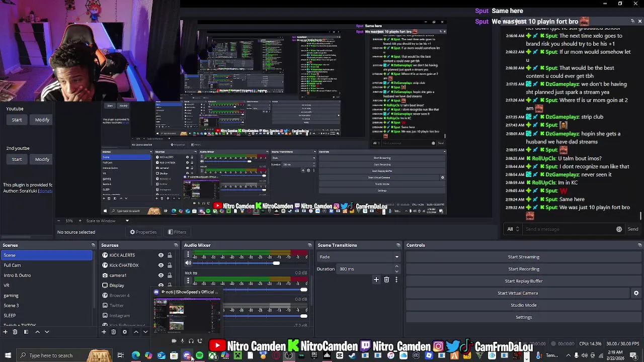Click Start Virtual Camera
The width and height of the screenshot is (644, 362).
[x=518, y=293]
